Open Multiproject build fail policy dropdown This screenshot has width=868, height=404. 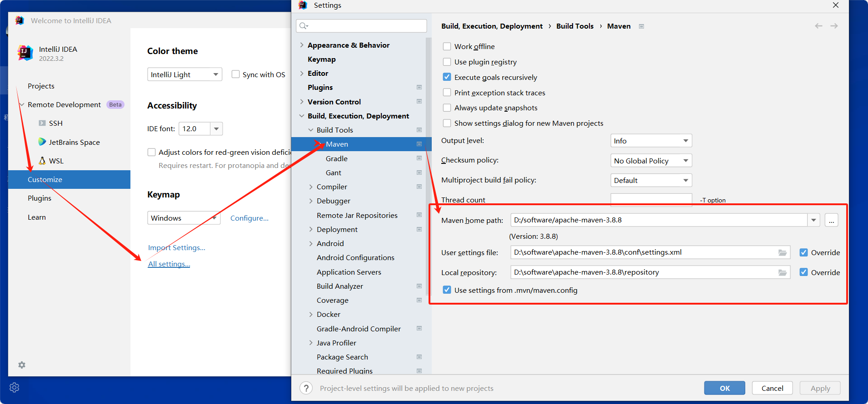651,180
